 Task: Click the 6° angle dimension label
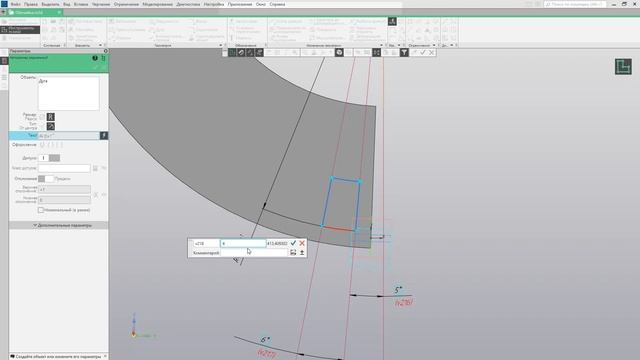(265, 340)
